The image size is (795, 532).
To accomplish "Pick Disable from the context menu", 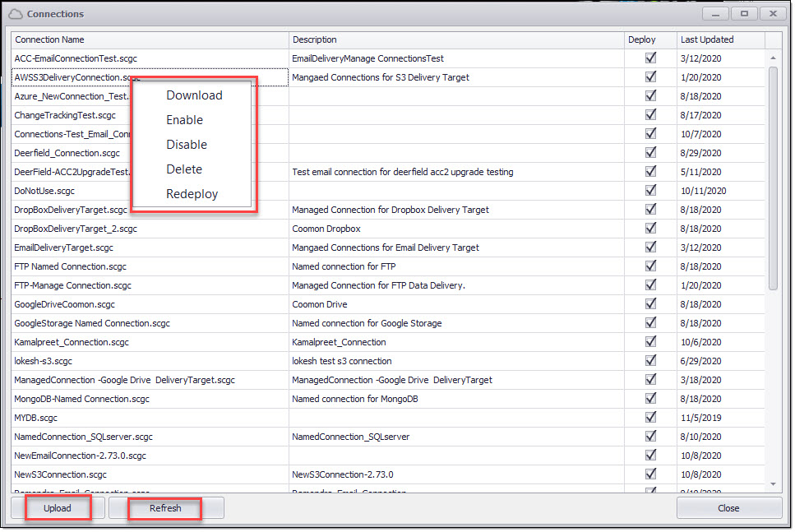I will [187, 145].
